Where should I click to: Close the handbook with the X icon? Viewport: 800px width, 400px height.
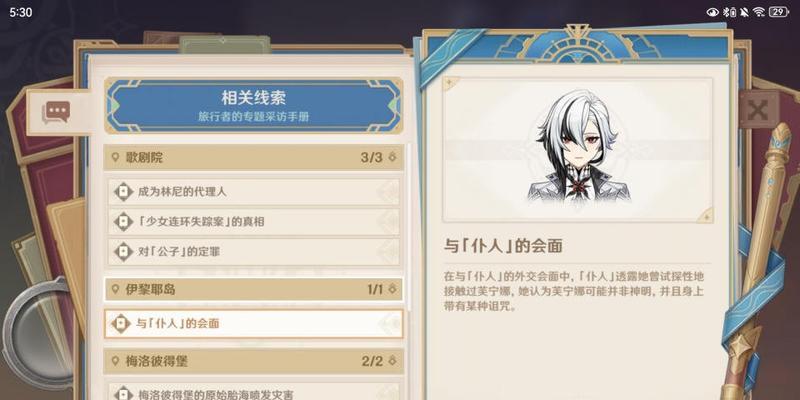click(759, 110)
